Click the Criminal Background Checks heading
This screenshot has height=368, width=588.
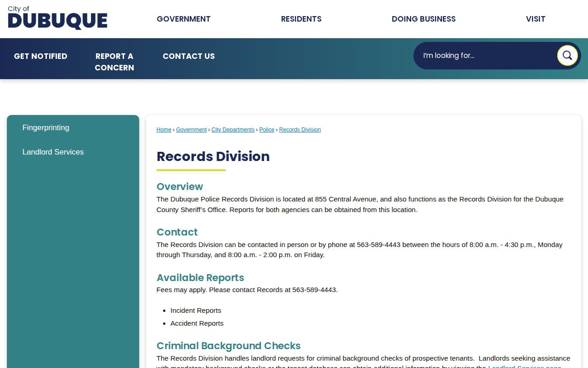coord(229,345)
